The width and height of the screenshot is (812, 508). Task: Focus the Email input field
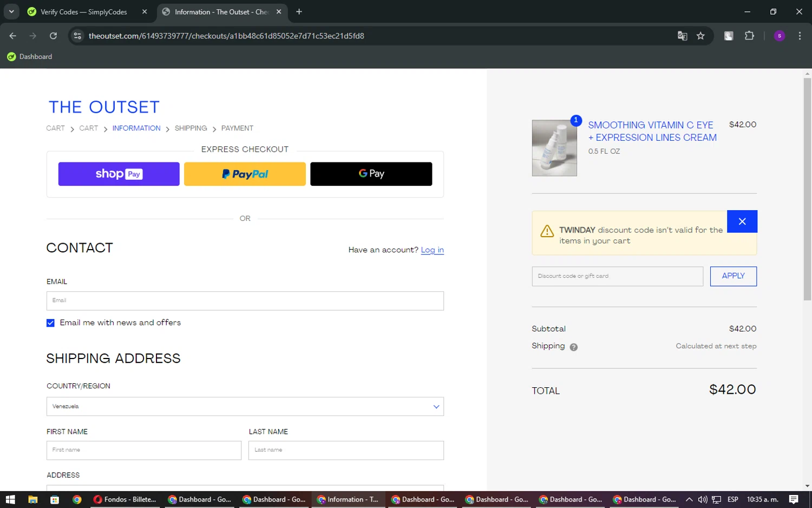pyautogui.click(x=245, y=301)
